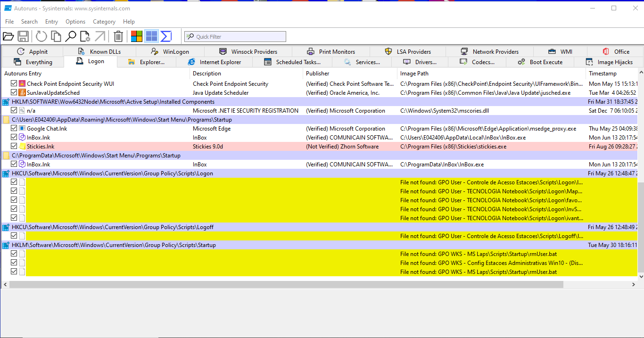Switch to the Office tab
The height and width of the screenshot is (338, 644).
(x=616, y=52)
